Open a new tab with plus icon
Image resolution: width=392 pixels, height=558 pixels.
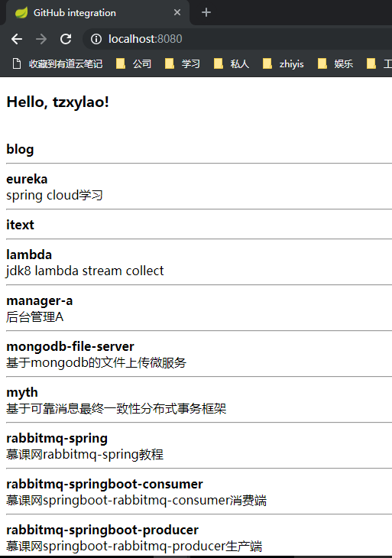point(206,12)
